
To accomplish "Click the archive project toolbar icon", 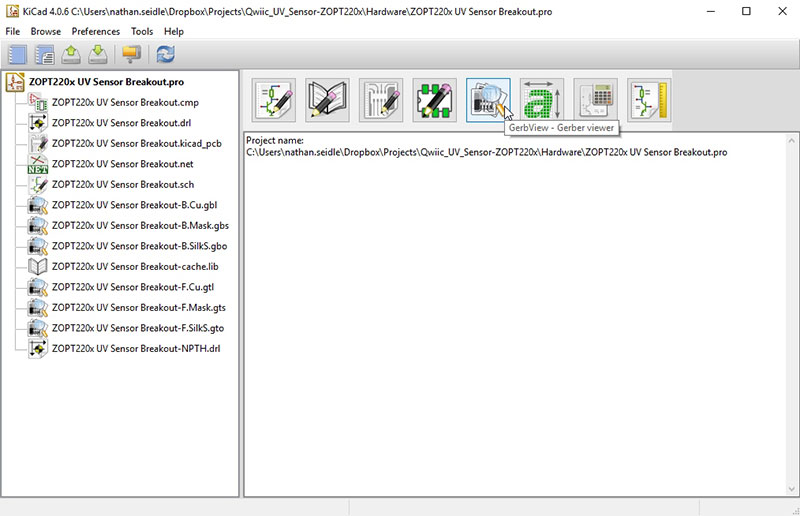I will click(x=71, y=55).
